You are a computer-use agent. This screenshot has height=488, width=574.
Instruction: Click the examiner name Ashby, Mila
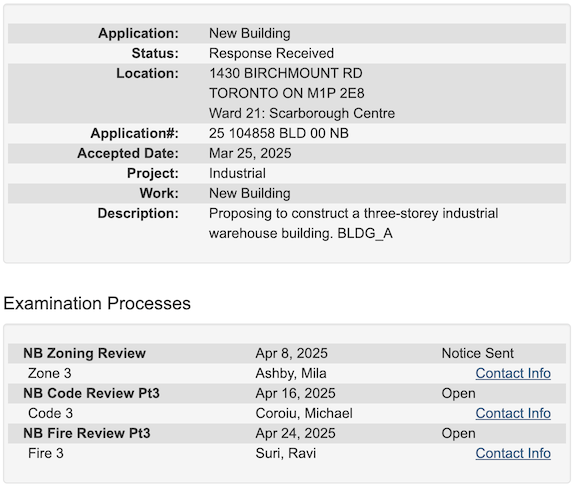click(x=291, y=373)
